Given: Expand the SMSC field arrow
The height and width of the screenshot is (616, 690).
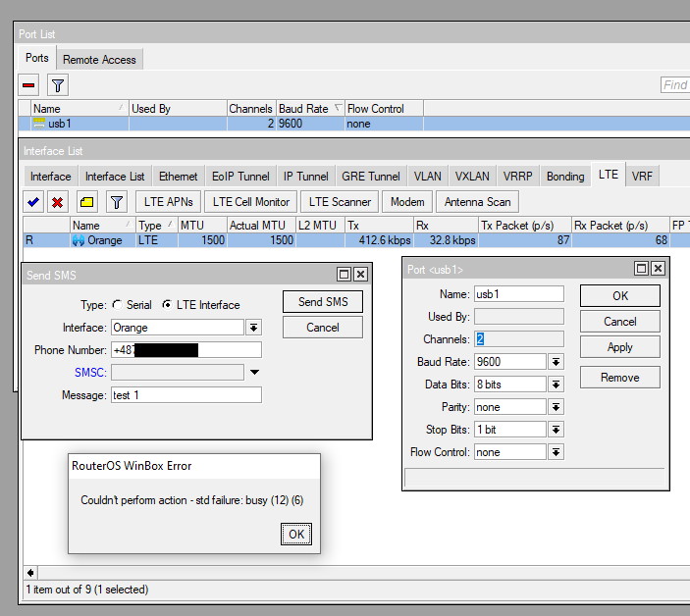Looking at the screenshot, I should (254, 372).
